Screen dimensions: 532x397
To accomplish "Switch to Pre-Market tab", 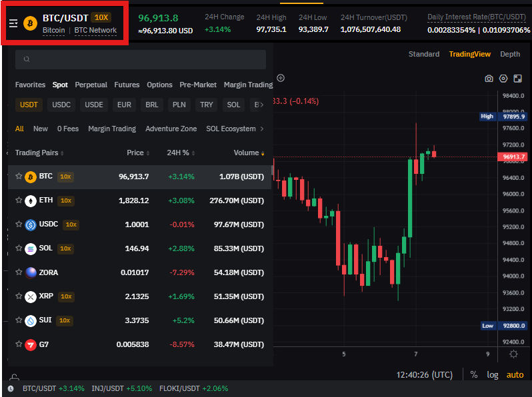I will (198, 85).
